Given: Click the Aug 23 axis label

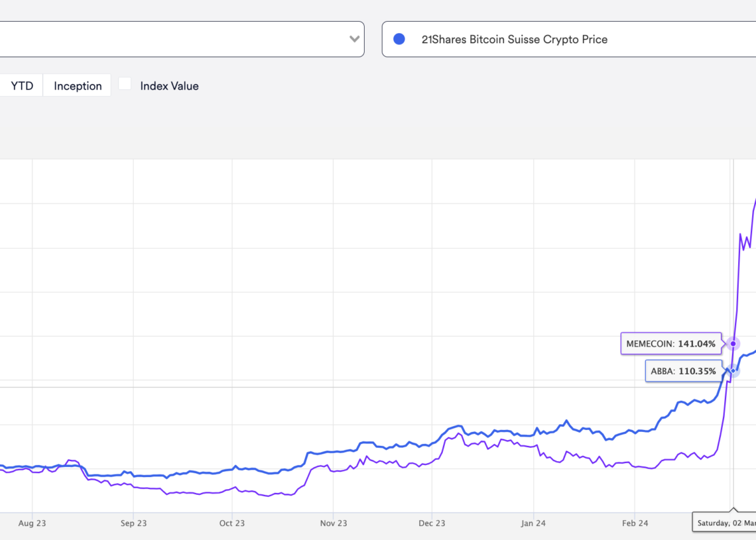Looking at the screenshot, I should [32, 523].
